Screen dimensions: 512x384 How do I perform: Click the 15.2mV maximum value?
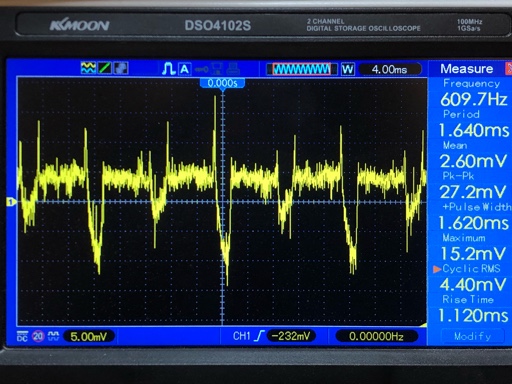coord(473,254)
